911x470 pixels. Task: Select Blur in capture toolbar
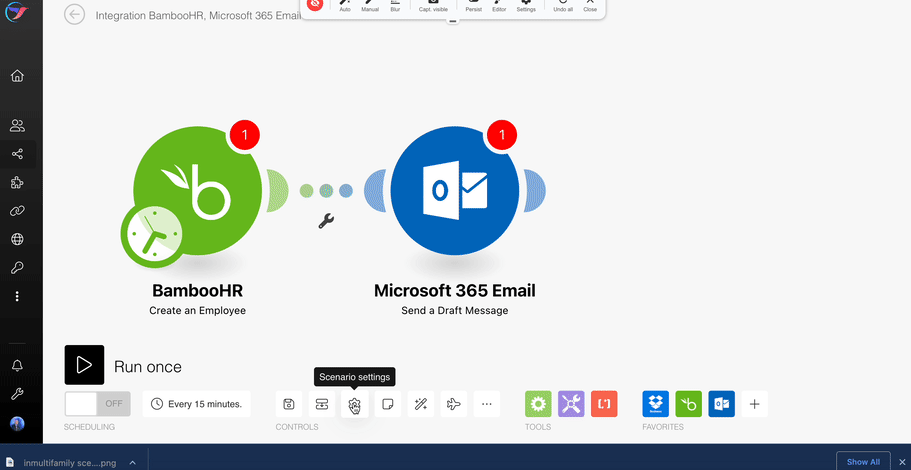pos(395,6)
